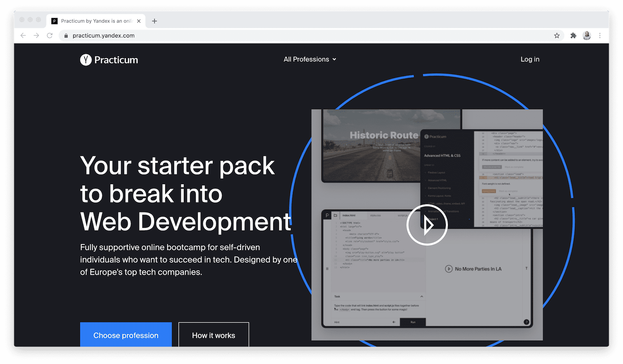Switch to the style.css tab
Screen dimensions: 623x364
coord(375,215)
